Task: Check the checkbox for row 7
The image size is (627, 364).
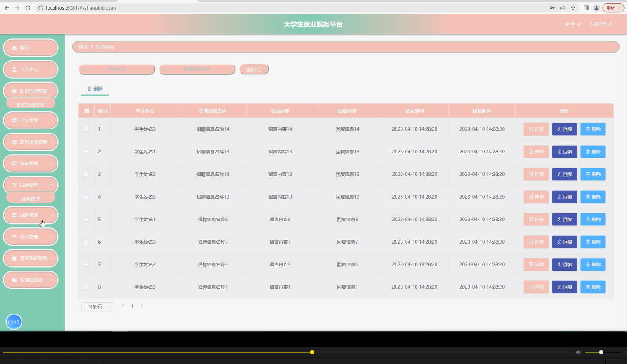Action: [86, 264]
